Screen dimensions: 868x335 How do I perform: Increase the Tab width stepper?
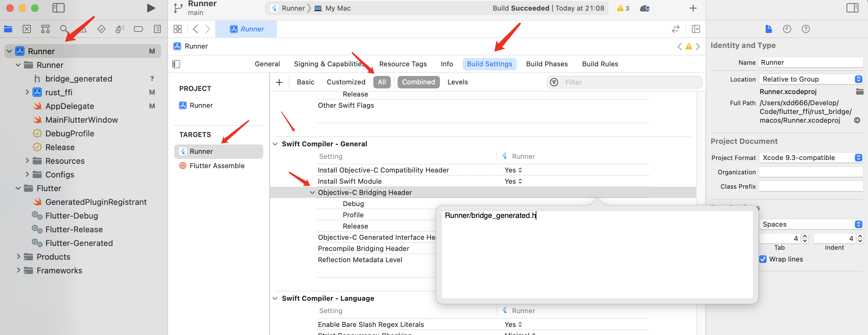805,236
